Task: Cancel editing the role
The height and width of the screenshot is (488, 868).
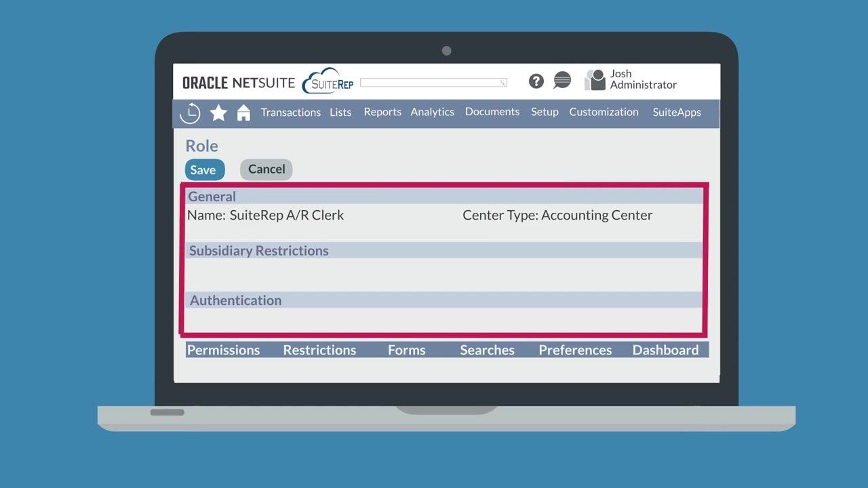Action: 267,169
